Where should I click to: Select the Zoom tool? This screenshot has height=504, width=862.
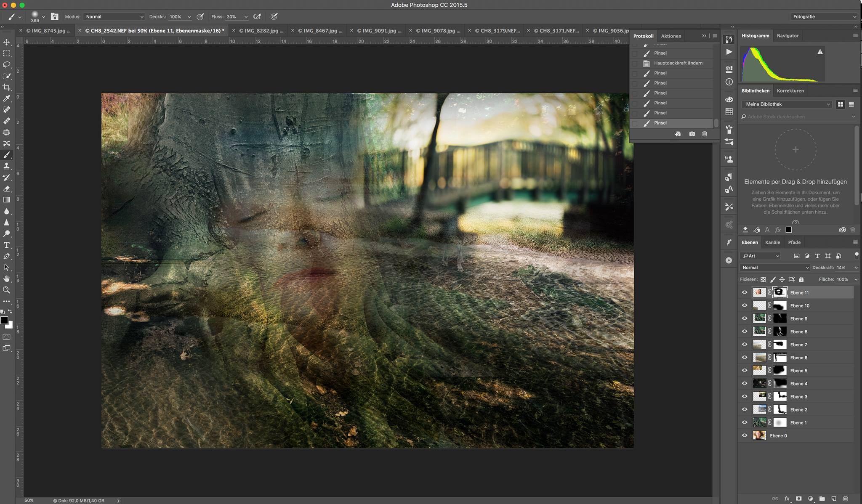click(7, 290)
